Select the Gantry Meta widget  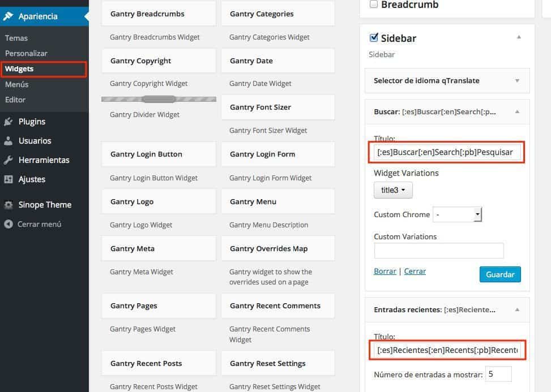click(159, 249)
